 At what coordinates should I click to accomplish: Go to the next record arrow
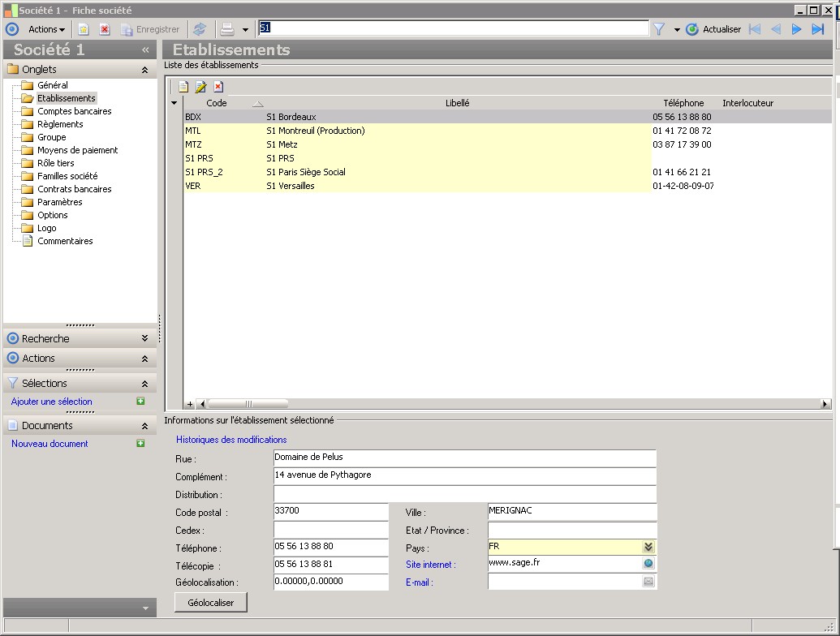[x=796, y=29]
